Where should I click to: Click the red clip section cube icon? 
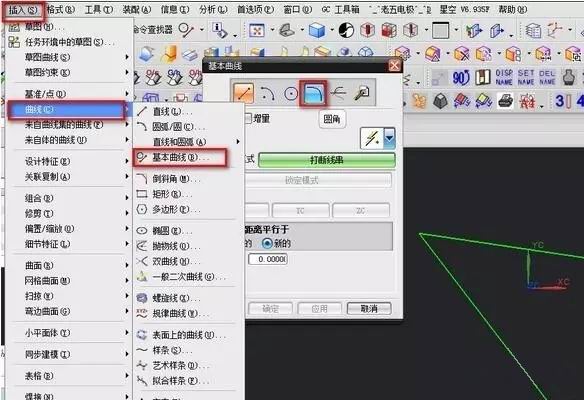tap(367, 30)
